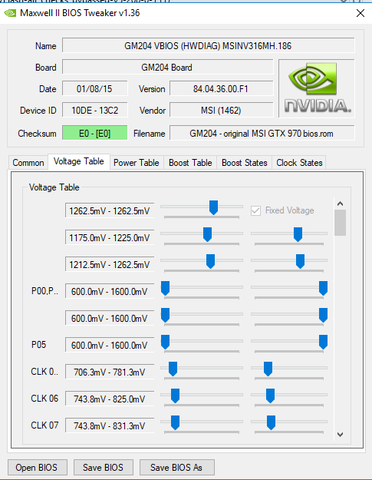
Task: Click the Voltage Table group heading
Action: 54,187
